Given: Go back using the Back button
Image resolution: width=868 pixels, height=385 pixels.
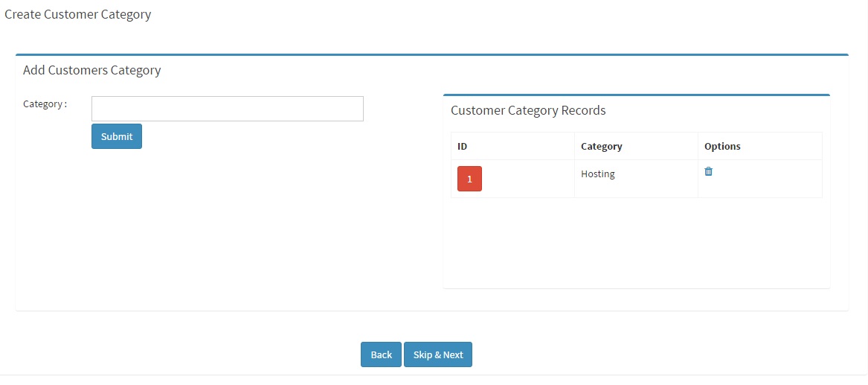Looking at the screenshot, I should [x=382, y=354].
